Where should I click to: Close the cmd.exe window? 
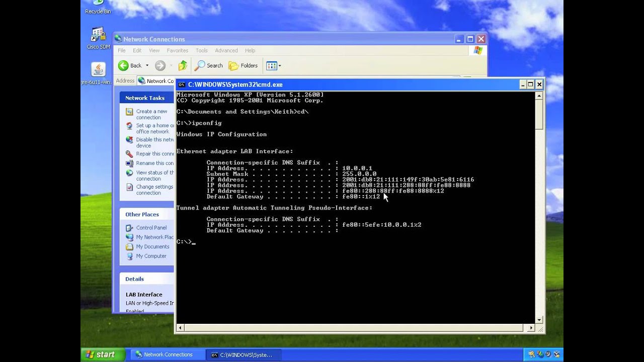539,84
